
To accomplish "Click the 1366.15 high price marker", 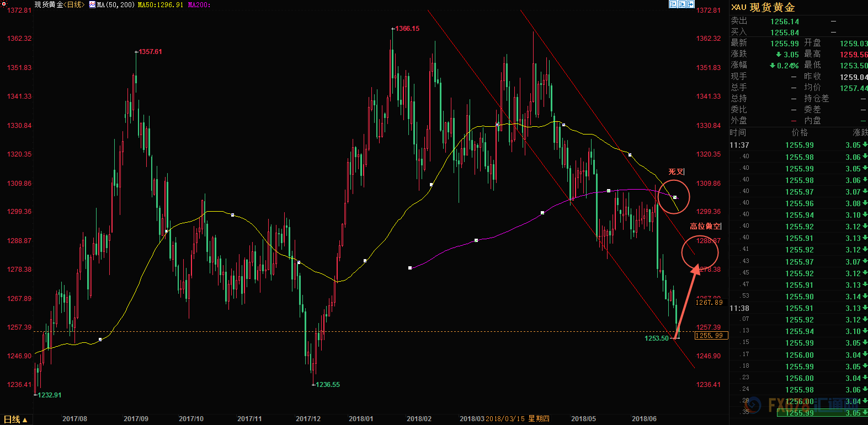I will coord(407,29).
